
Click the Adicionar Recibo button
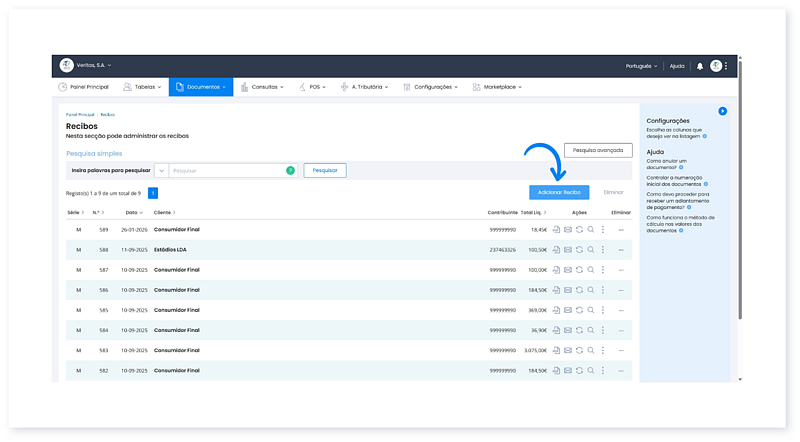click(559, 191)
